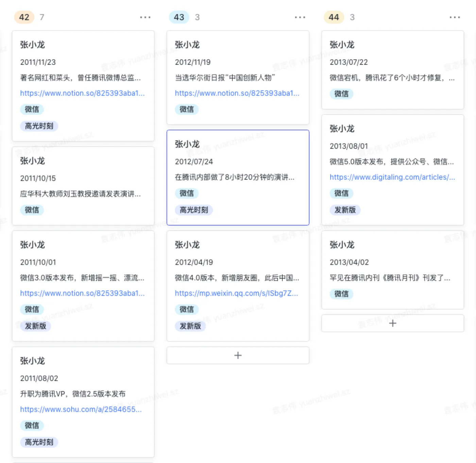Click the 微信 tag on the 2013/07/22 card
476x463 pixels.
341,94
